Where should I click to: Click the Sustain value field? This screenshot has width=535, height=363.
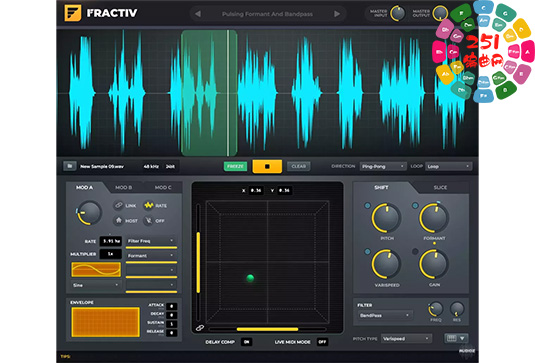point(172,324)
